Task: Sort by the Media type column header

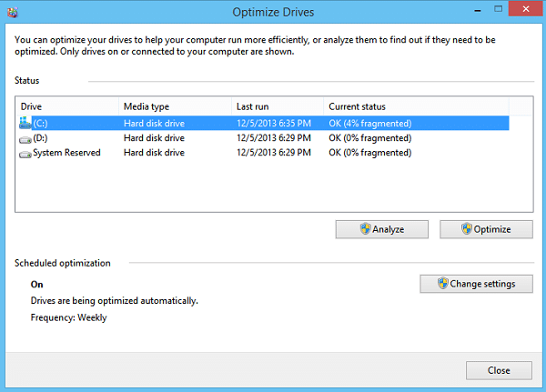Action: point(175,106)
